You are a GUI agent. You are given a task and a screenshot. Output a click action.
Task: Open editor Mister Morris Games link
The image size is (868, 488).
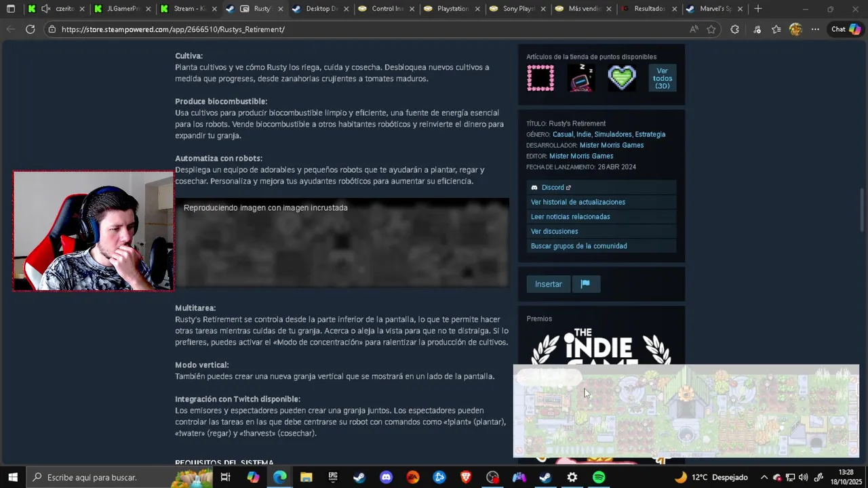point(581,156)
